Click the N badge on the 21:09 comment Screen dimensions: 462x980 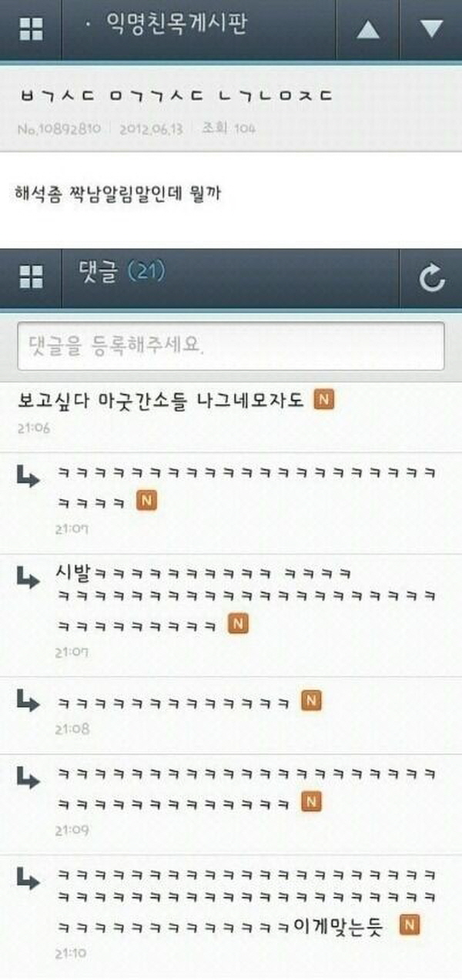pos(310,802)
